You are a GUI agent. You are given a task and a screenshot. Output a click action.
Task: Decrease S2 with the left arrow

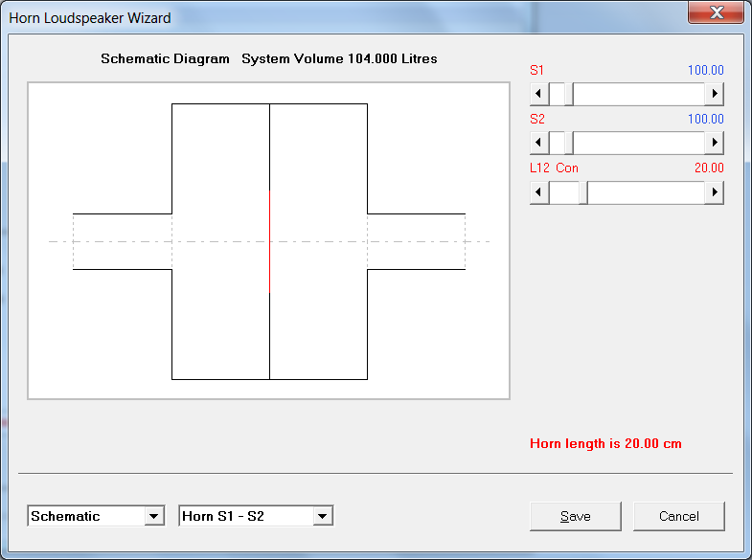[x=539, y=143]
